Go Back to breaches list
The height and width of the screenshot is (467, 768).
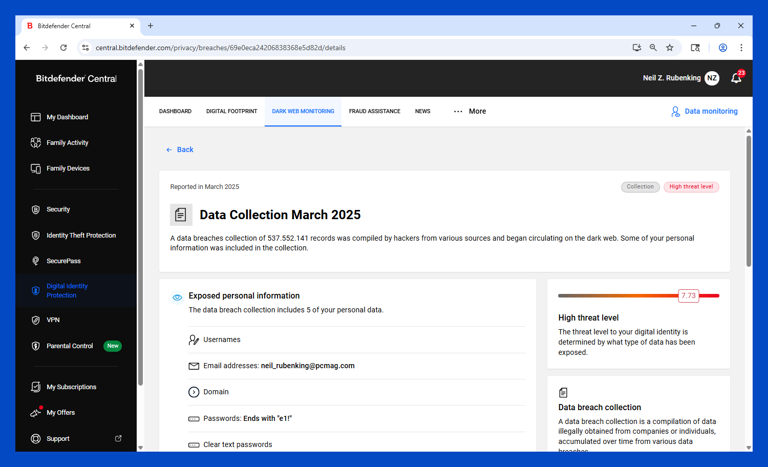pos(179,149)
